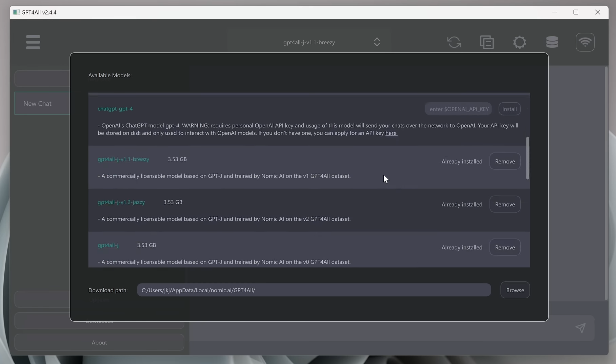Click the v1 GPT4All dataset description
The image size is (616, 364).
pos(224,176)
